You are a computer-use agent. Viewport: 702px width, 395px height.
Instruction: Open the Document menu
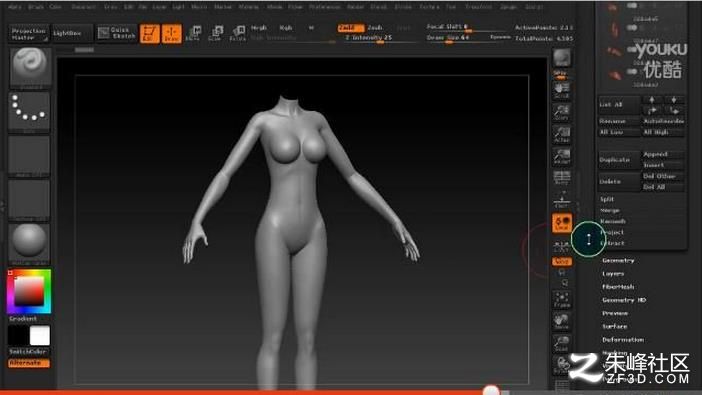[x=84, y=7]
